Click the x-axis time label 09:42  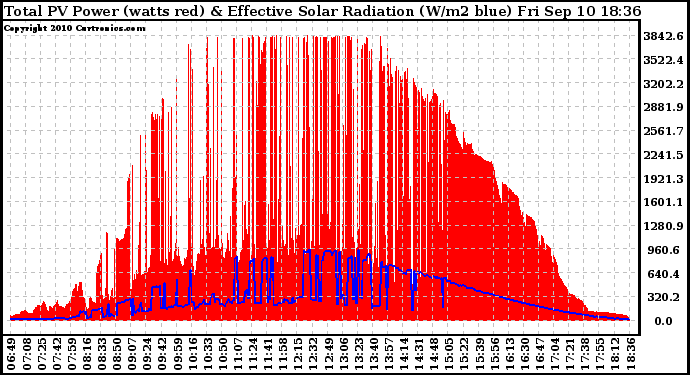[162, 354]
